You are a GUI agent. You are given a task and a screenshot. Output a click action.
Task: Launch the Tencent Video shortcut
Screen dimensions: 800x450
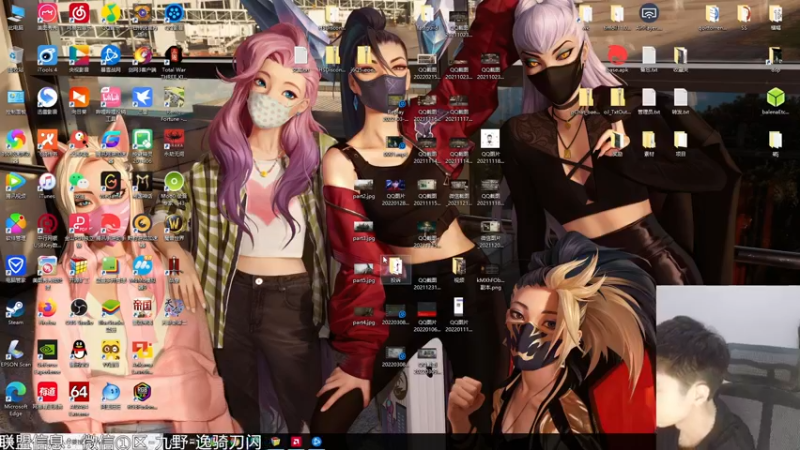point(15,181)
